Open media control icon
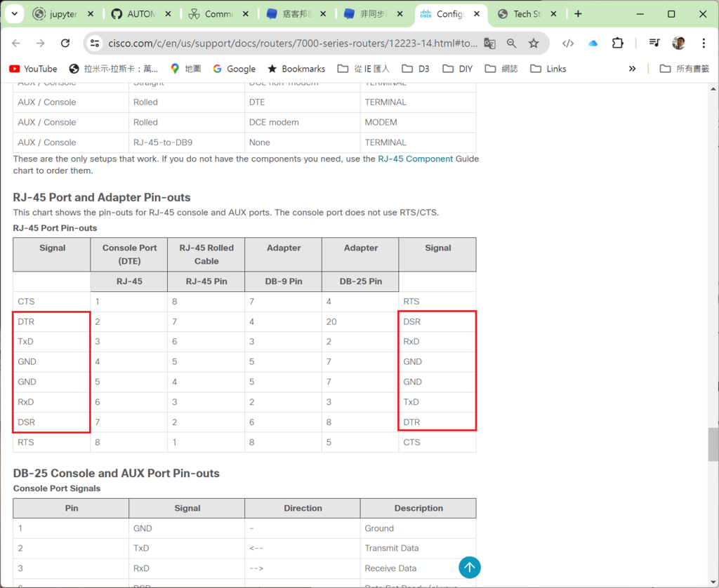Image resolution: width=719 pixels, height=588 pixels. [x=654, y=43]
